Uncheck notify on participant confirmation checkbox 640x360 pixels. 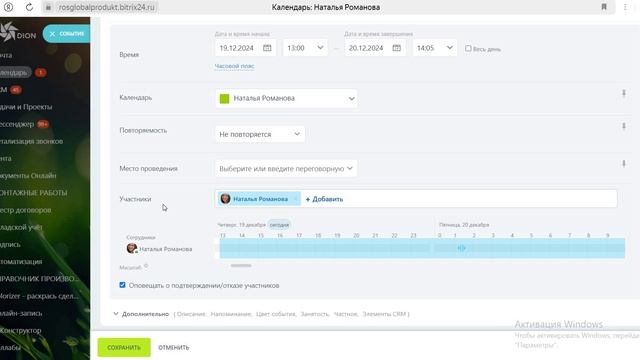point(122,285)
